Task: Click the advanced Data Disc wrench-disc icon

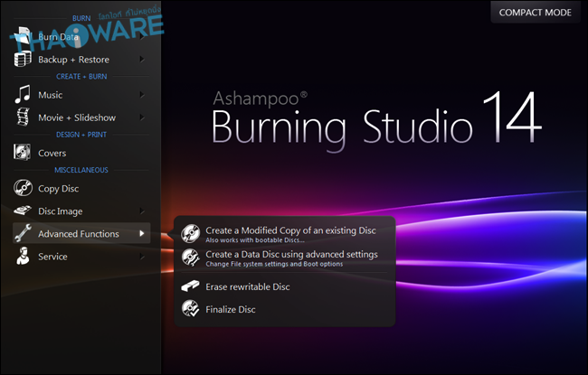Action: tap(191, 258)
